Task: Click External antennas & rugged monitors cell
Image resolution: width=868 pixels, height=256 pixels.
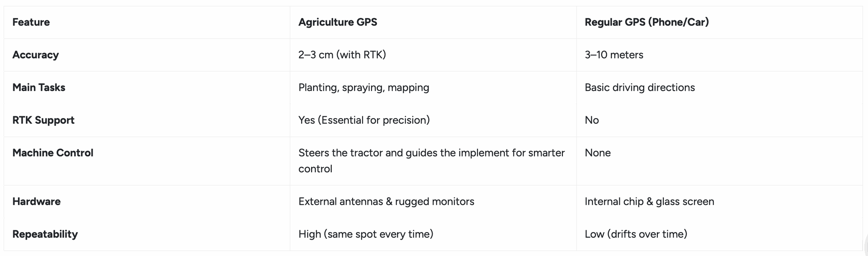Action: click(x=386, y=201)
